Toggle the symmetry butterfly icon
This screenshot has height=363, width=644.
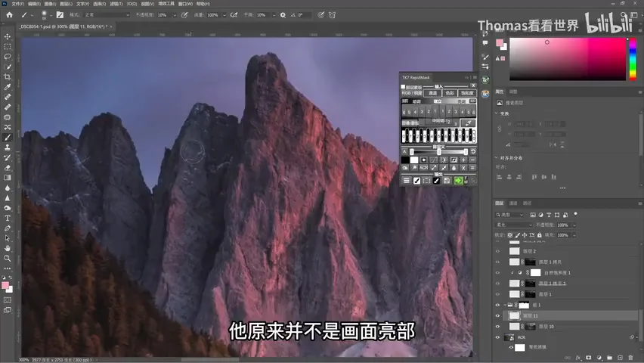coord(333,15)
